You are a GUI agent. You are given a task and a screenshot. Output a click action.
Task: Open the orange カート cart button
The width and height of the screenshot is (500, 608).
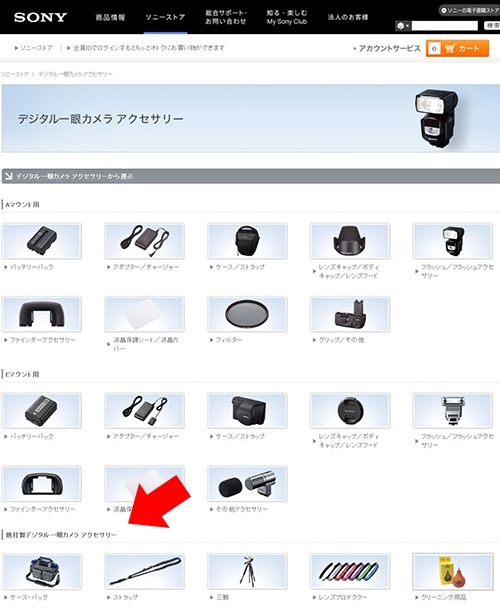(457, 48)
